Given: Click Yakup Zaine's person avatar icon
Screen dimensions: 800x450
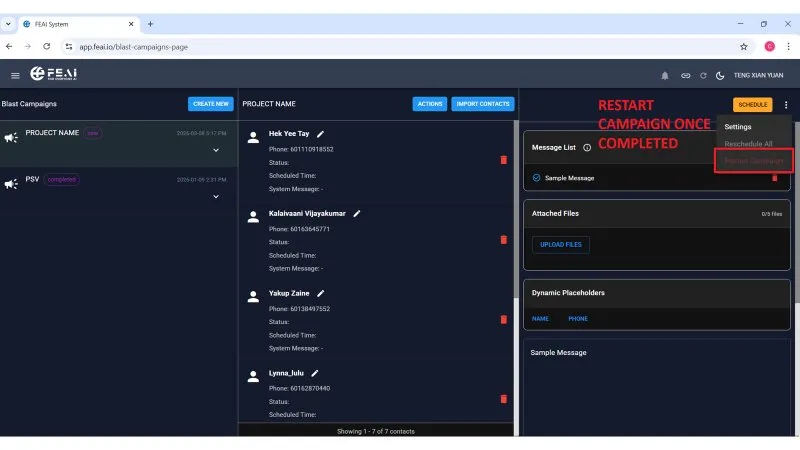Looking at the screenshot, I should 253,296.
